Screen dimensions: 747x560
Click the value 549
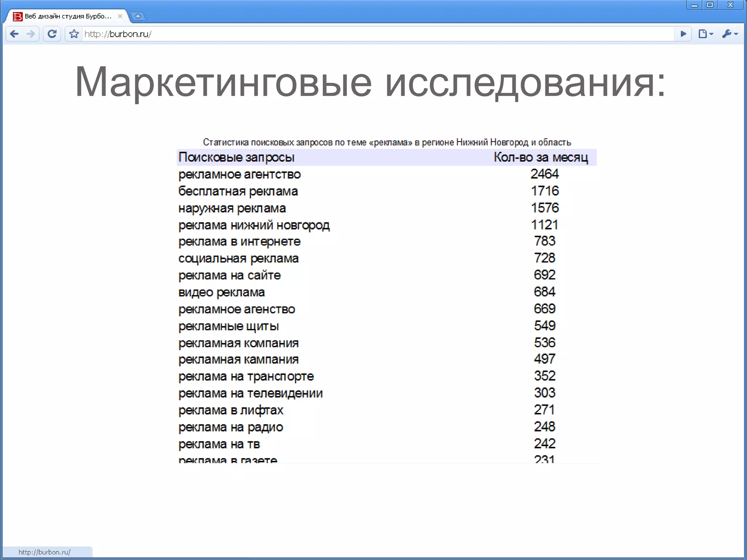click(x=545, y=325)
